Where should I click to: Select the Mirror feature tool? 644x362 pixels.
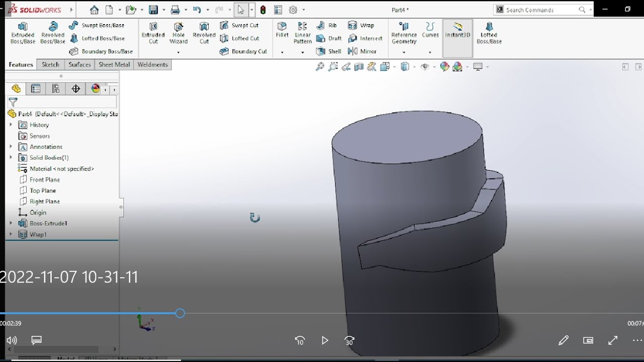pyautogui.click(x=362, y=51)
